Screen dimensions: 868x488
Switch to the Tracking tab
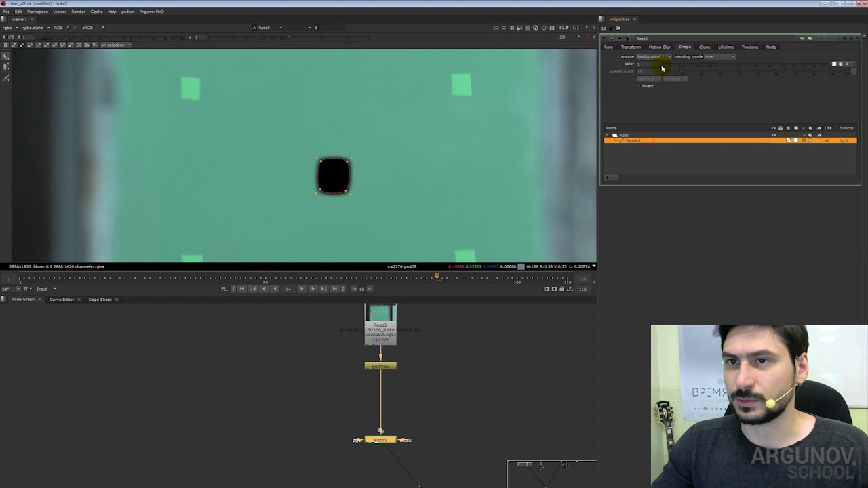750,47
